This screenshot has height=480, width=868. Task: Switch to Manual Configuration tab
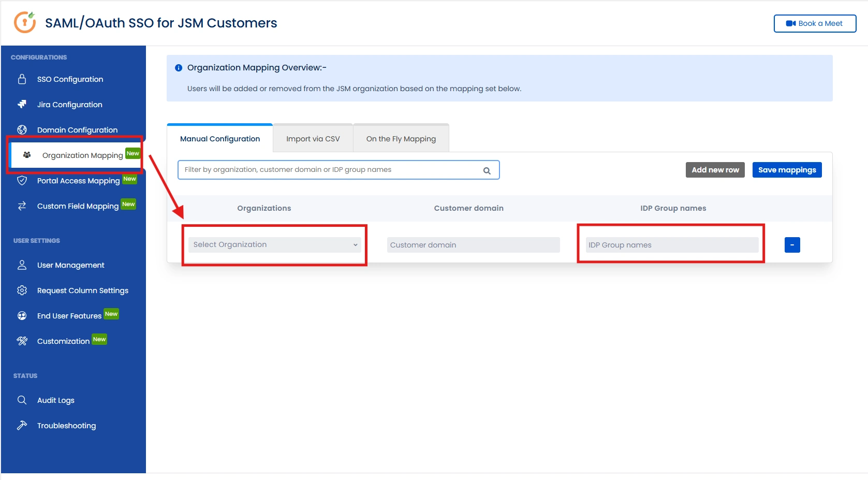220,138
